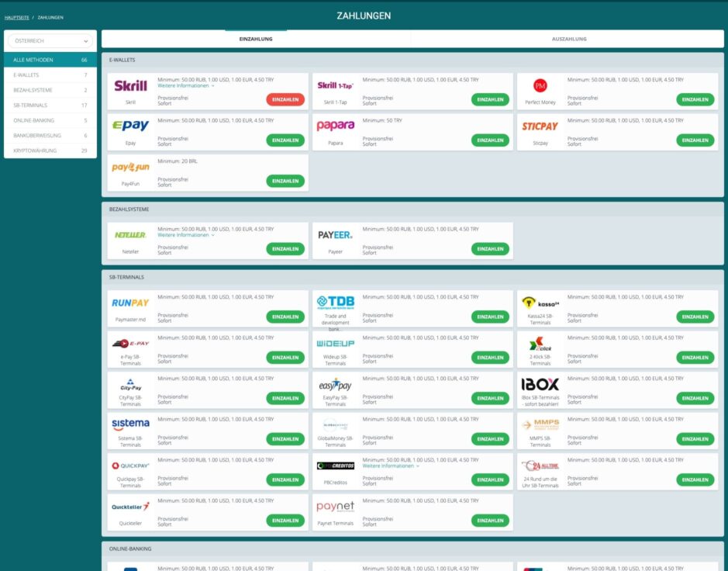728x571 pixels.
Task: Click the Sistema logo
Action: tap(130, 424)
